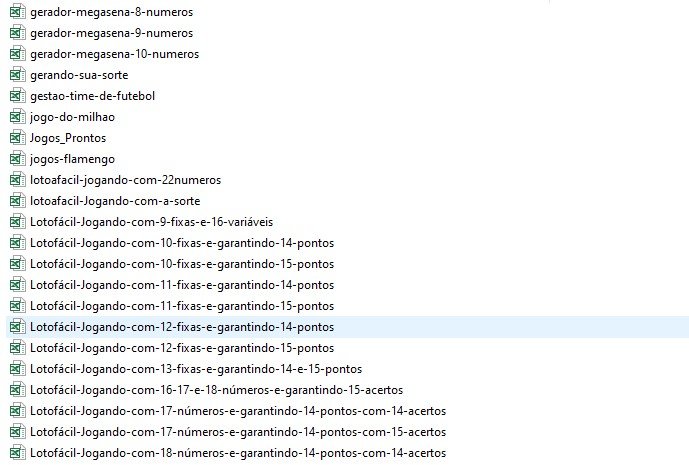Click the Excel icon of the 9-fixas-e-16-variáveis file
This screenshot has height=465, width=689.
pyautogui.click(x=18, y=222)
